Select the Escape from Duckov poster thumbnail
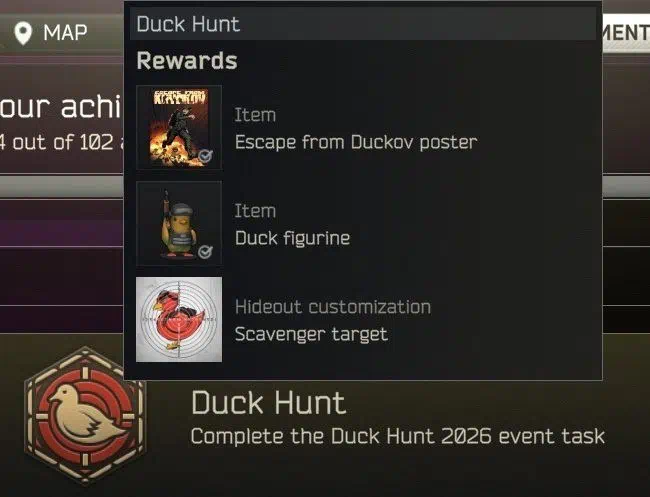 [x=179, y=128]
